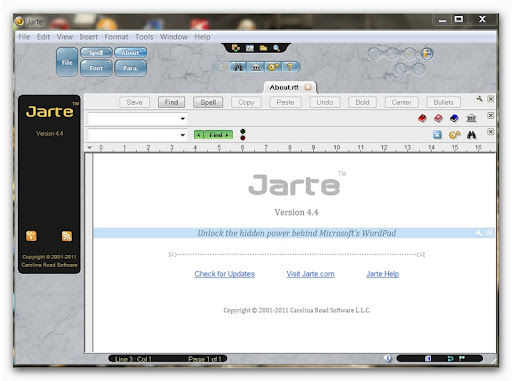
Task: Click the Save quick button
Action: point(134,102)
